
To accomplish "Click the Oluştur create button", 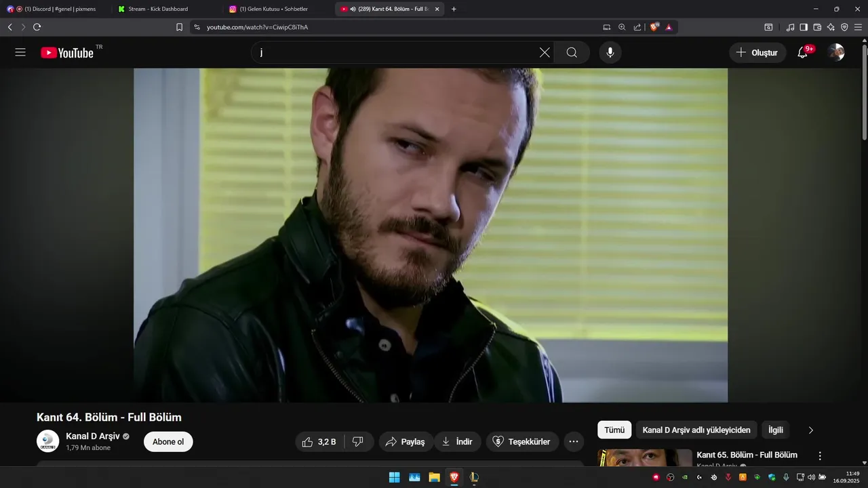I will [x=757, y=52].
